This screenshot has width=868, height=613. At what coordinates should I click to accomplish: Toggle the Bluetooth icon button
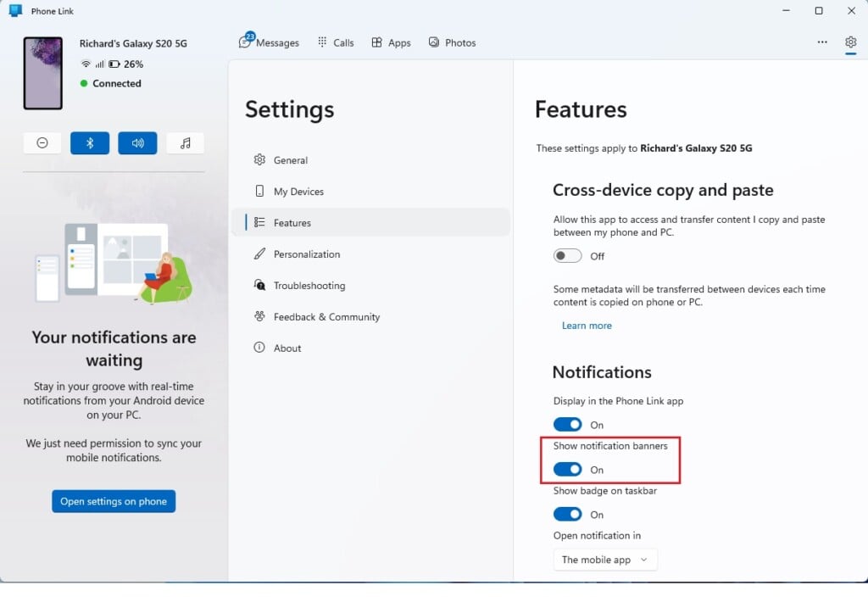(90, 143)
